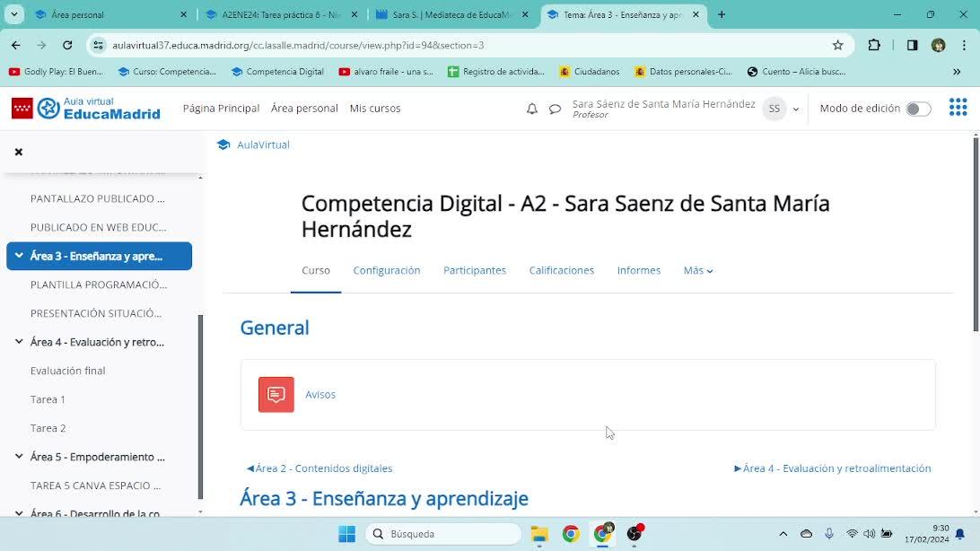Click the taskbar Búsqueda search box

[443, 534]
